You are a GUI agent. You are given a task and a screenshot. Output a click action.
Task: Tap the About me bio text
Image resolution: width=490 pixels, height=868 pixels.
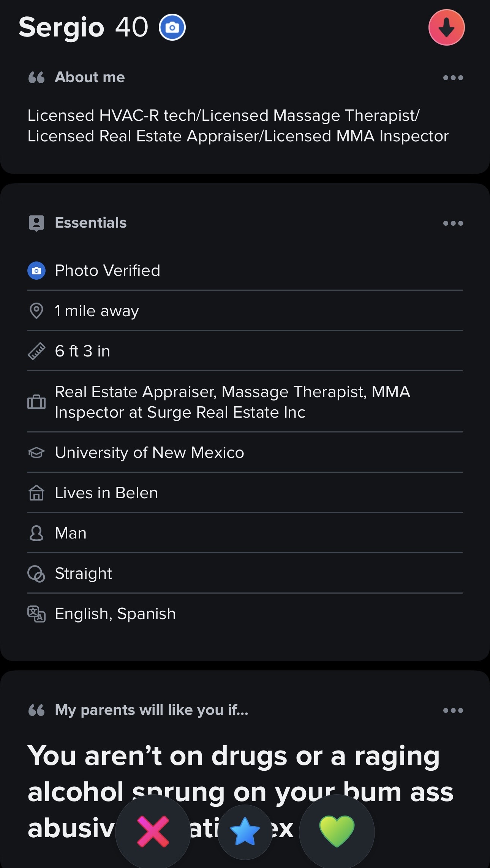tap(238, 126)
